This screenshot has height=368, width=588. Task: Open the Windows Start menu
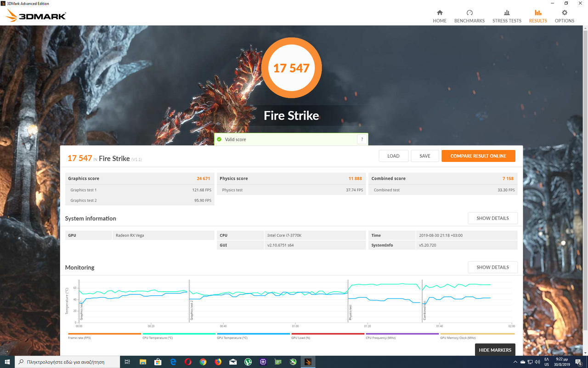click(x=7, y=362)
